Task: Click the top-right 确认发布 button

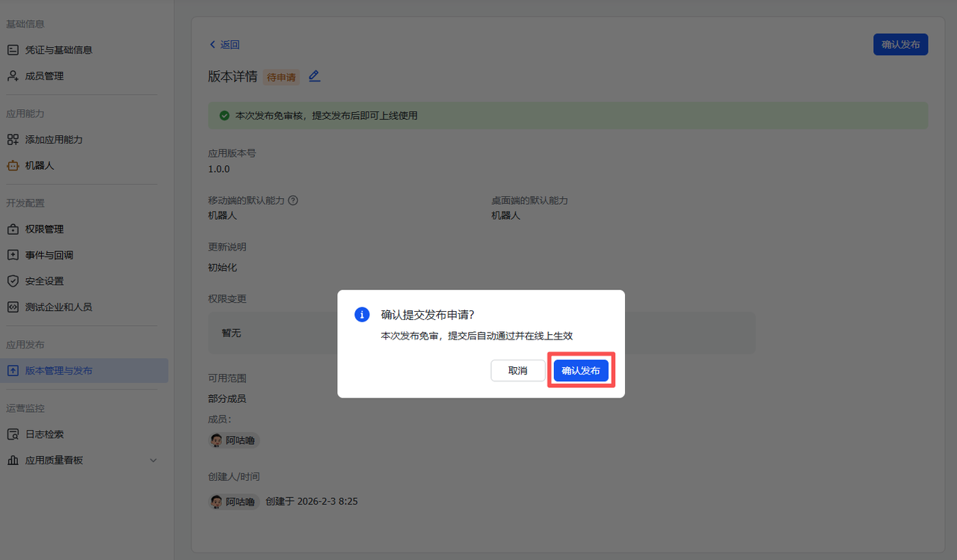Action: (x=900, y=45)
